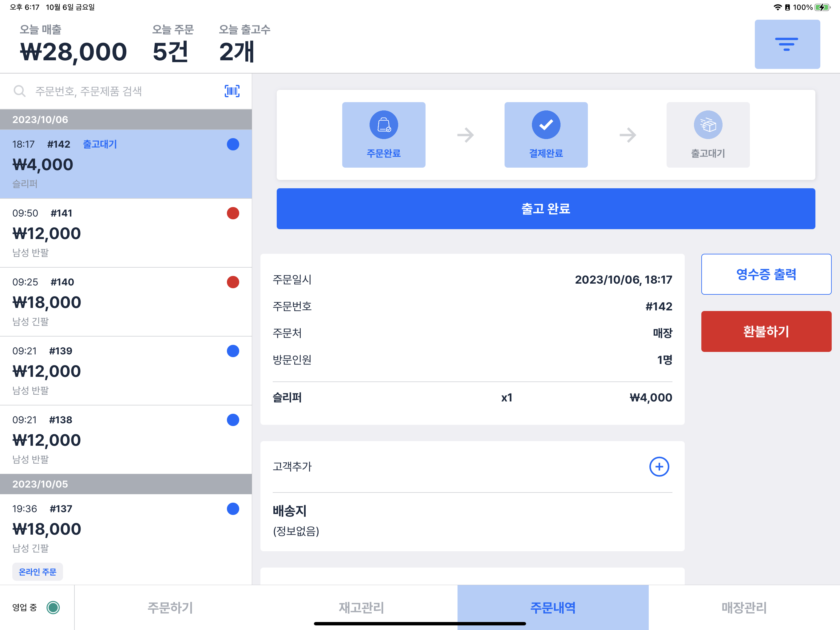
Task: Click the 영수증 출력 receipt button
Action: (x=766, y=274)
